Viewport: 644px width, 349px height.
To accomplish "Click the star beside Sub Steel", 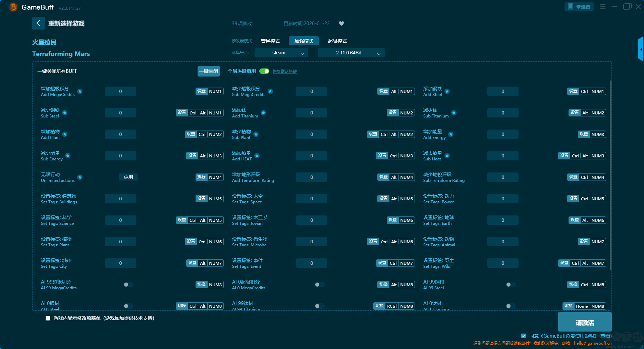I will [x=65, y=113].
